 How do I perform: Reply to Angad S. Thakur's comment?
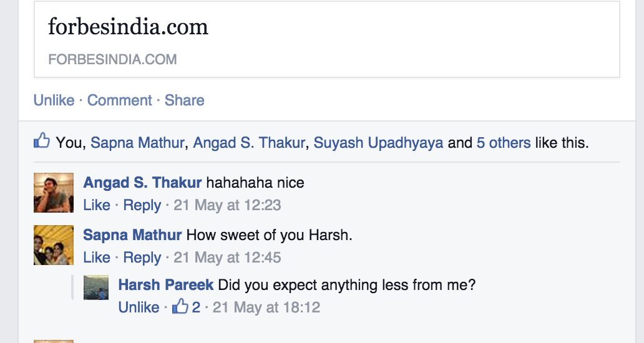click(x=142, y=205)
